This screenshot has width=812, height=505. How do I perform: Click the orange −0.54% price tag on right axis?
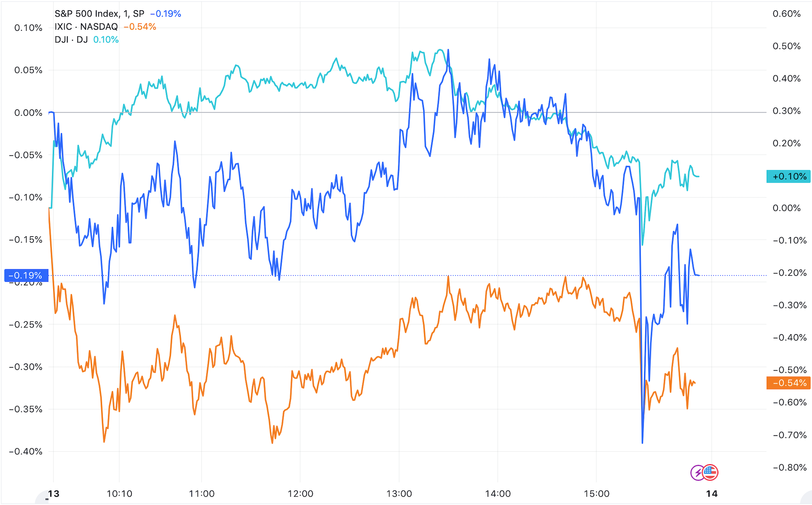point(788,383)
